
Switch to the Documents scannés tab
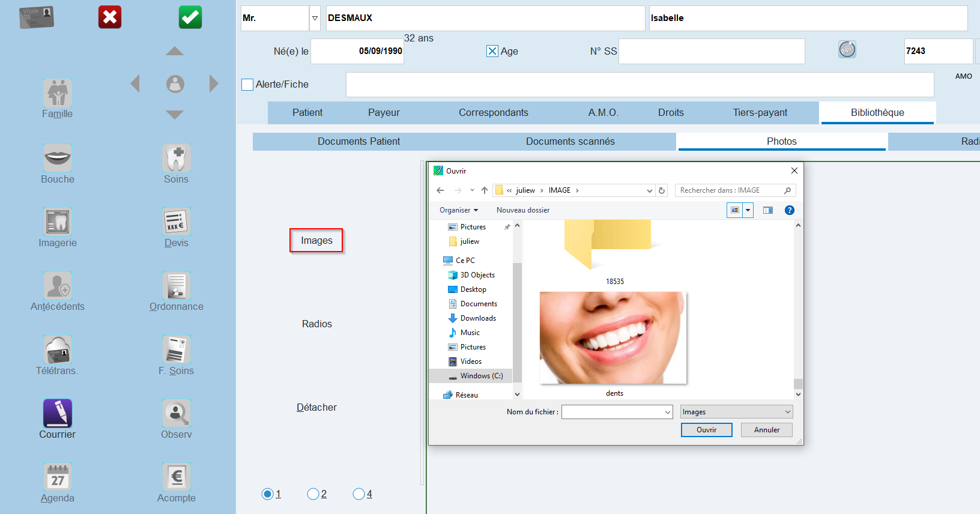coord(570,141)
